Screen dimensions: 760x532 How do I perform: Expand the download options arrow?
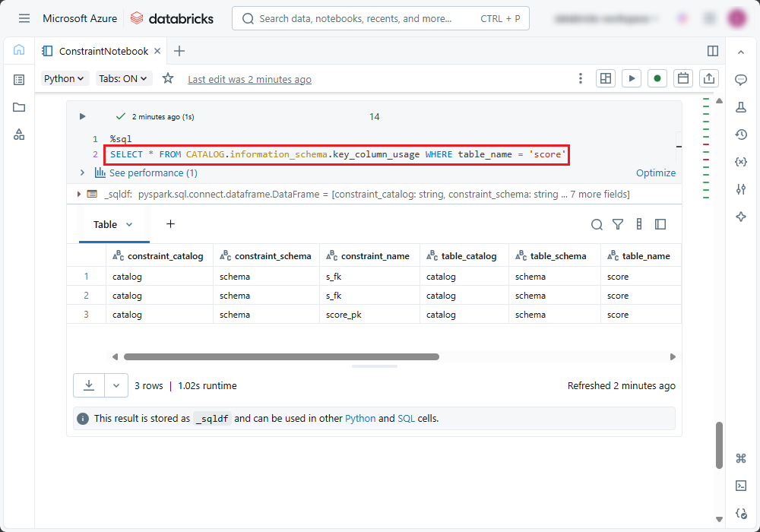(116, 385)
